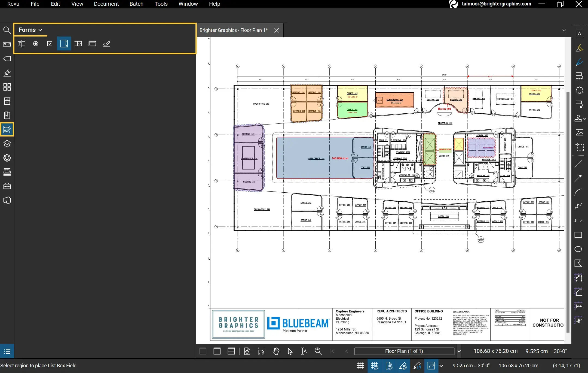Image resolution: width=588 pixels, height=373 pixels.
Task: Select the Callout tool
Action: (x=579, y=104)
